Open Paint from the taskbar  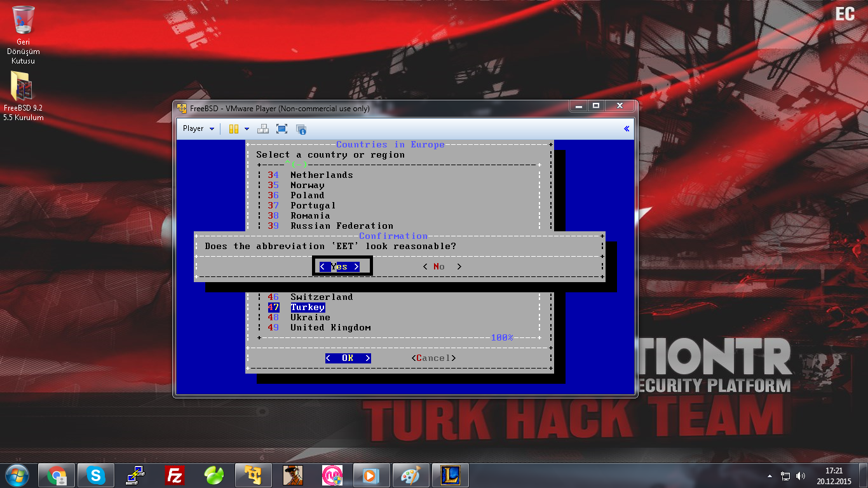[x=410, y=475]
